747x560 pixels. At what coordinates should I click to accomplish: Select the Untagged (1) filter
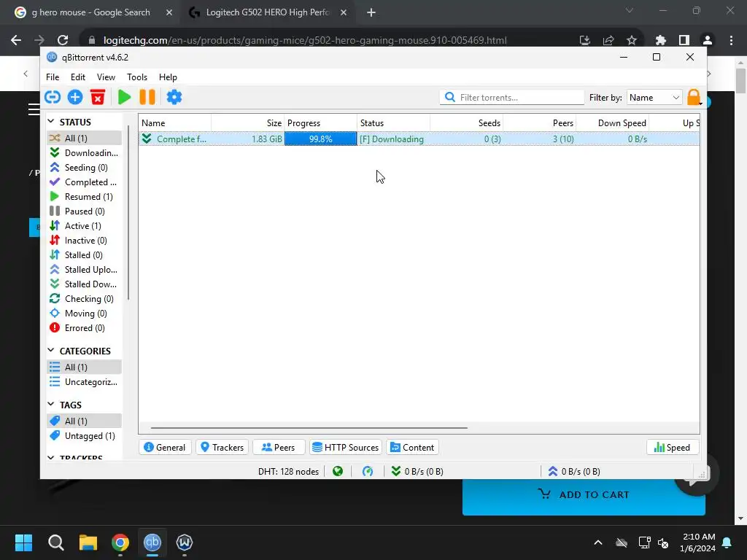84,436
